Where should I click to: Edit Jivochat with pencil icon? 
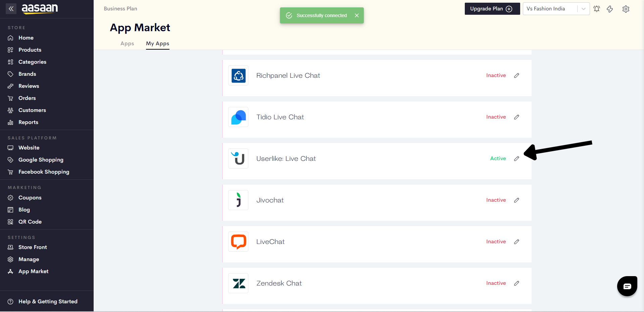(517, 200)
